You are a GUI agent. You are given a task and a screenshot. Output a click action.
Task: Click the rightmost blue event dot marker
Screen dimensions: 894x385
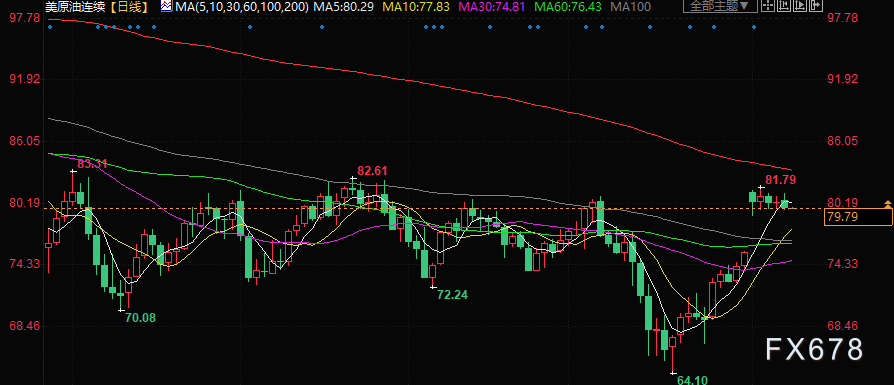point(754,27)
